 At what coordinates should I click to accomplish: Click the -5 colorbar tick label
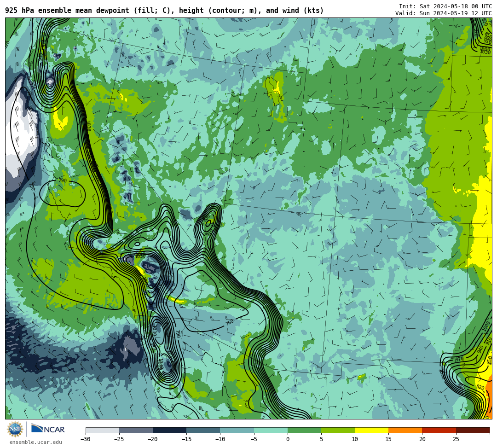tap(254, 439)
